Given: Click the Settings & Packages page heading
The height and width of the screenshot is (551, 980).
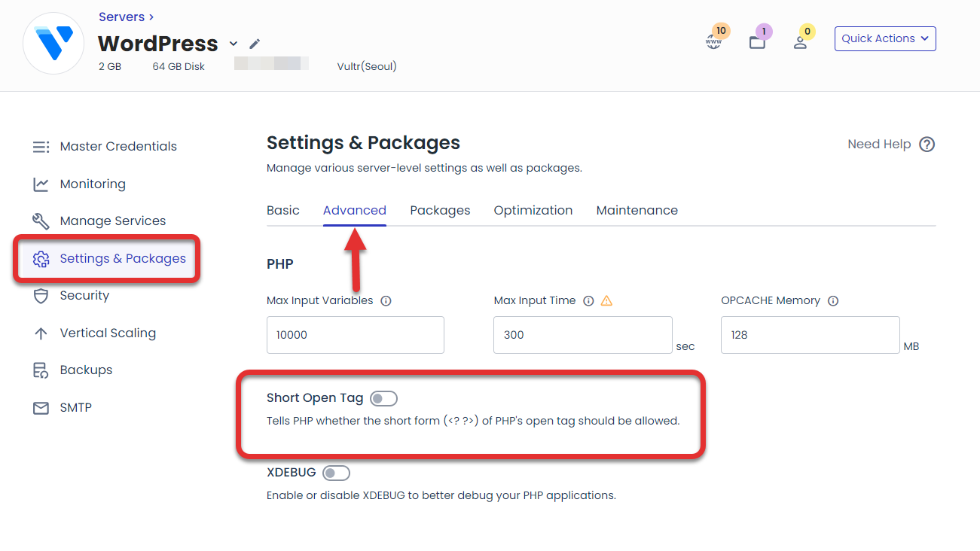Looking at the screenshot, I should point(363,143).
